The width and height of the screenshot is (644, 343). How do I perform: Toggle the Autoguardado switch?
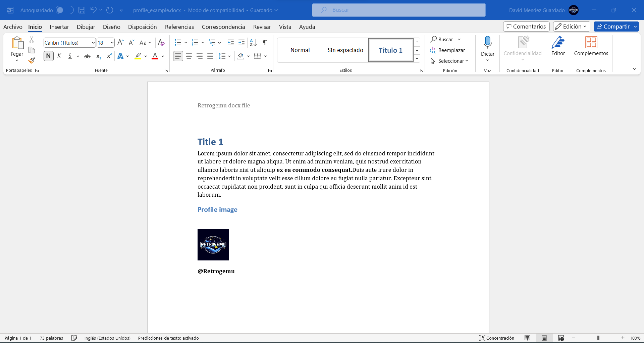click(64, 10)
